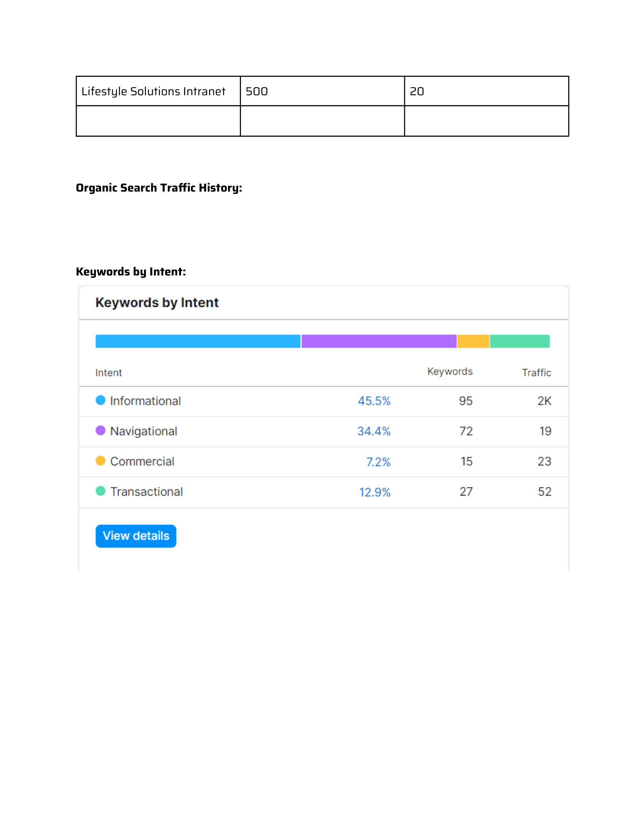Image resolution: width=644 pixels, height=833 pixels.
Task: Click the 12.9% Transactional percentage link
Action: (x=375, y=492)
